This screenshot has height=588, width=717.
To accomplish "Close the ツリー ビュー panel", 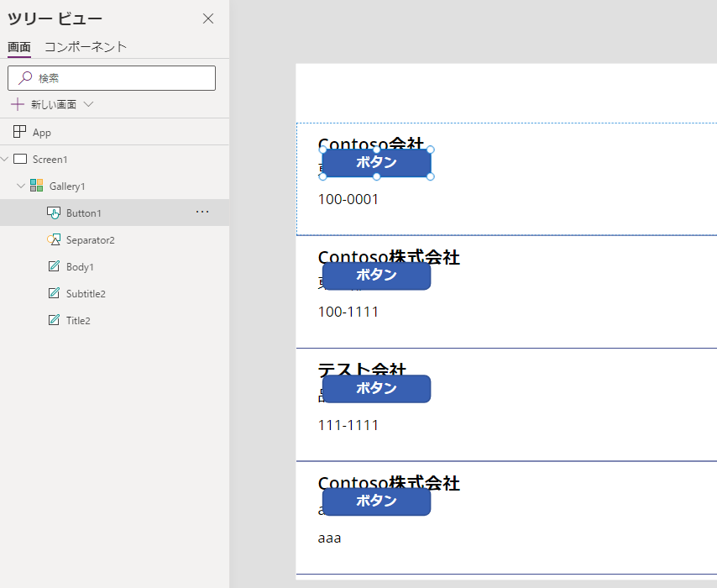I will point(208,18).
